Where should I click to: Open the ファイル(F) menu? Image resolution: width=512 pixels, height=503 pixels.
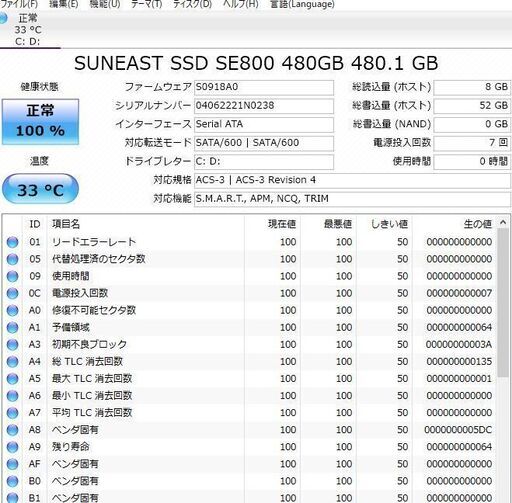pyautogui.click(x=19, y=4)
